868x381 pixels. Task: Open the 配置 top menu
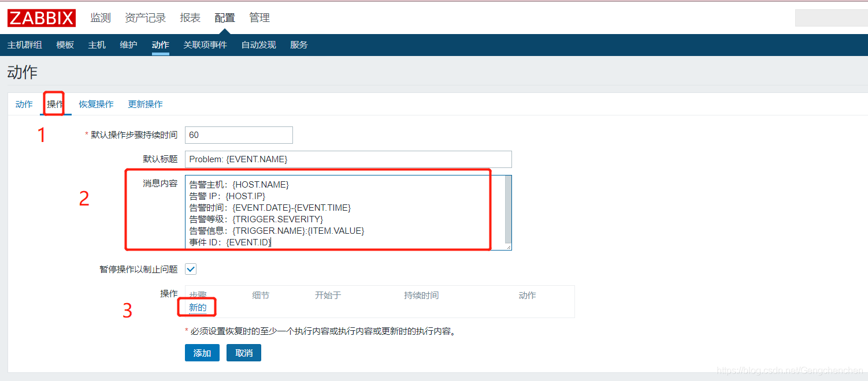pos(225,18)
